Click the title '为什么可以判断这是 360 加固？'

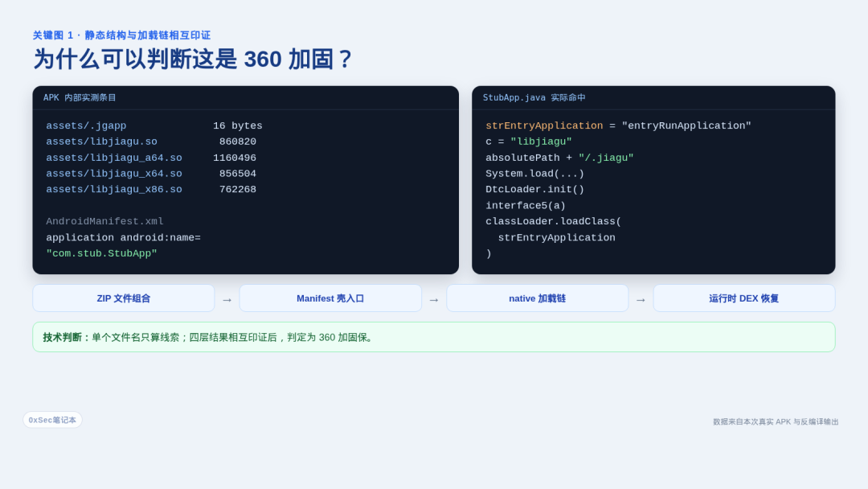point(193,59)
